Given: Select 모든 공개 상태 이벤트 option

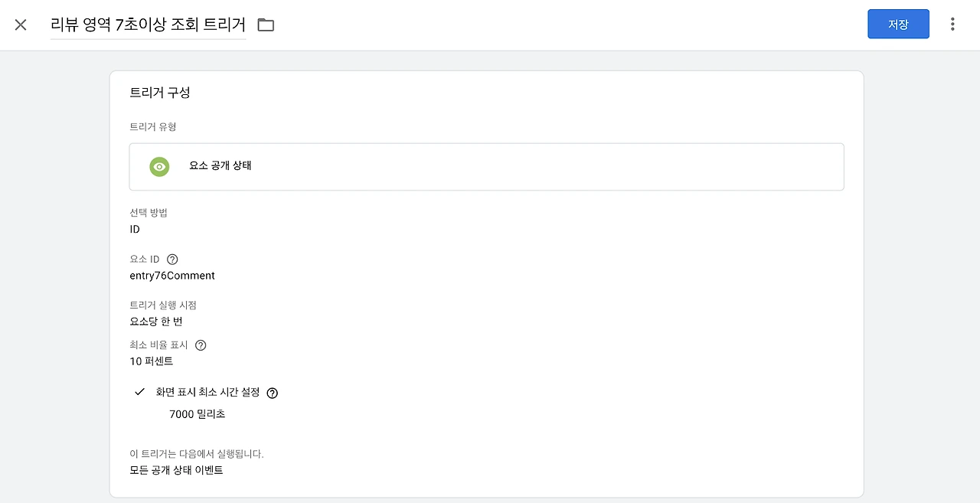Looking at the screenshot, I should click(176, 470).
